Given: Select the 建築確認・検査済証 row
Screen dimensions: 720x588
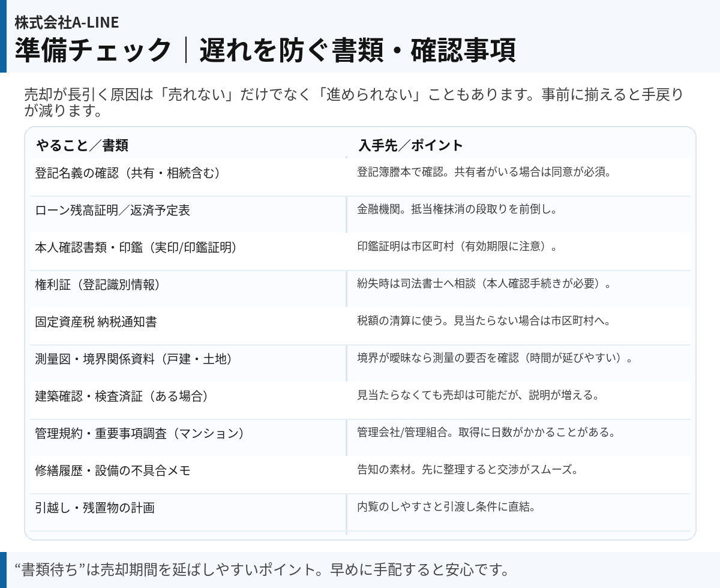Looking at the screenshot, I should [122, 397].
